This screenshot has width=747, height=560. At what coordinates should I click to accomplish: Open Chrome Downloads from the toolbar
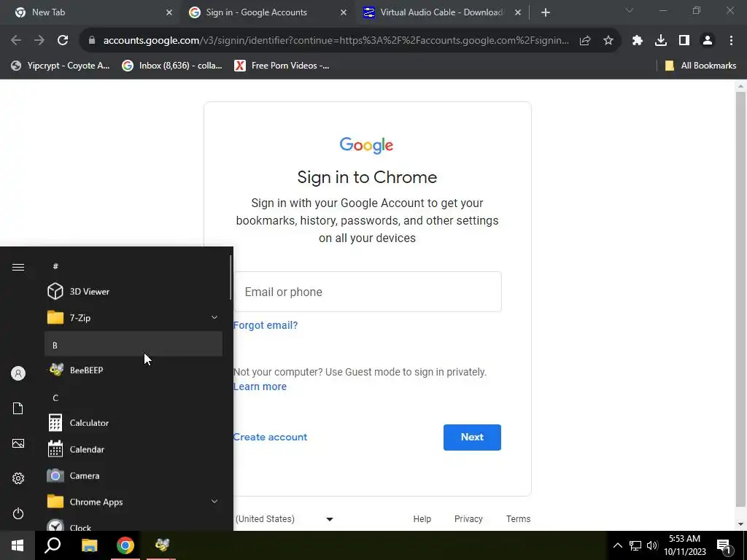coord(660,41)
